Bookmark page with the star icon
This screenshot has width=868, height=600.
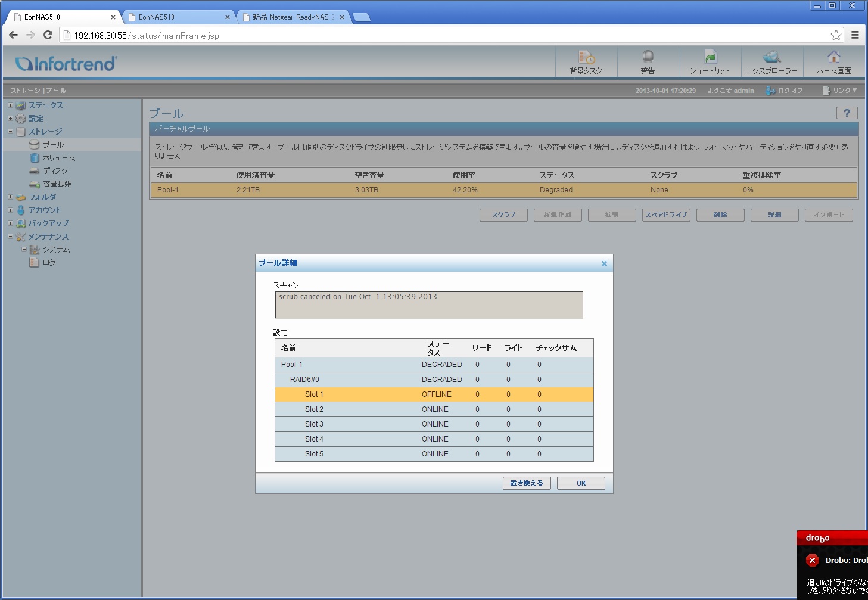836,35
